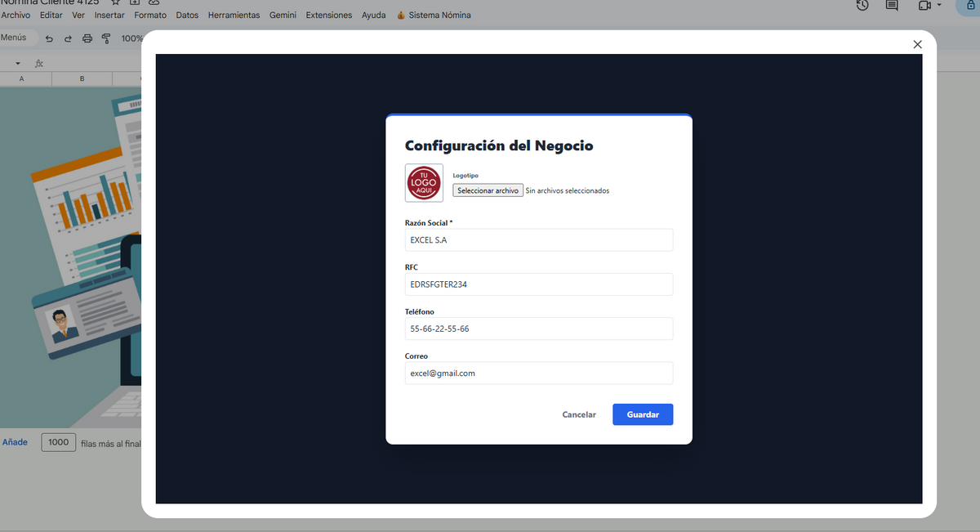The width and height of the screenshot is (980, 532).
Task: Click the fx formula icon
Action: pos(39,63)
